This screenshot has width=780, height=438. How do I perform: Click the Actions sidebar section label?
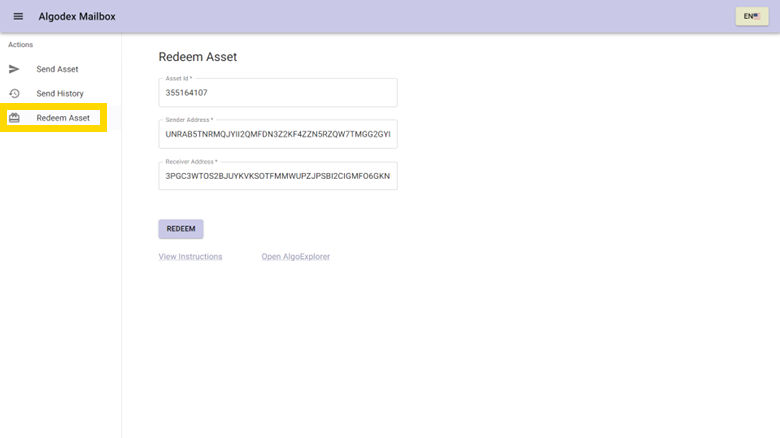coord(20,45)
